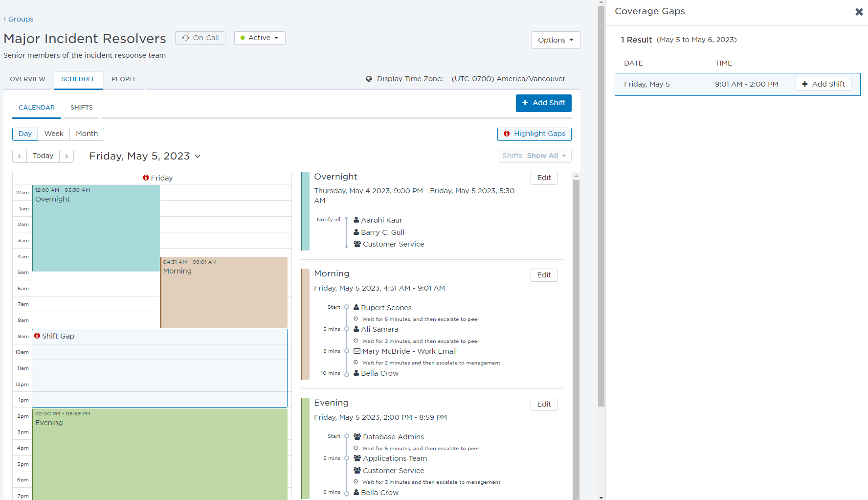Click the On-Call status button

[x=200, y=38]
